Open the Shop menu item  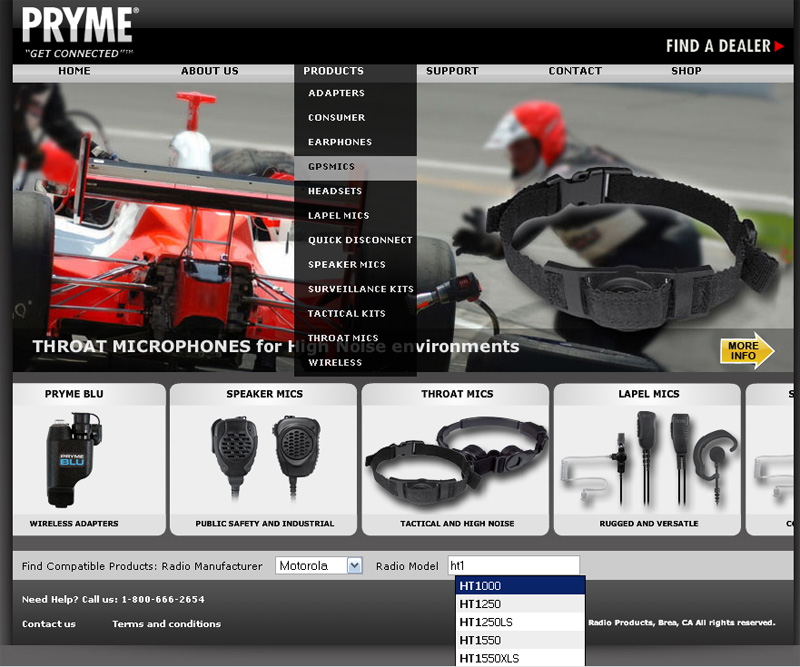pyautogui.click(x=686, y=71)
